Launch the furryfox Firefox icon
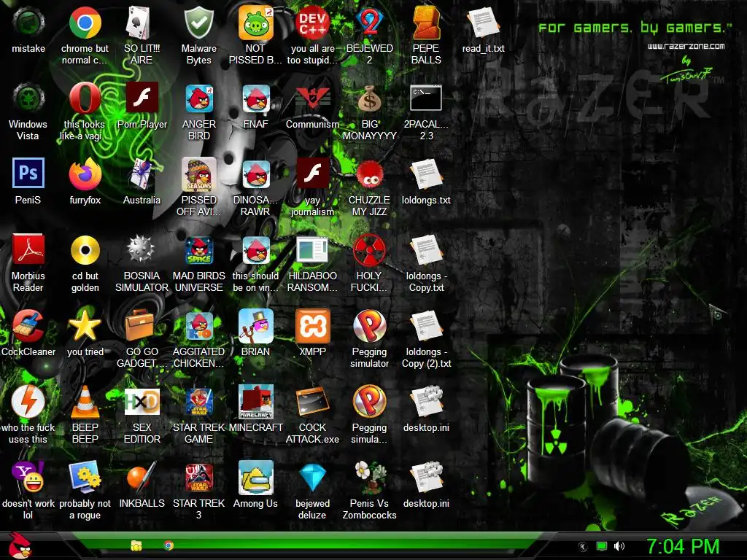 85,174
